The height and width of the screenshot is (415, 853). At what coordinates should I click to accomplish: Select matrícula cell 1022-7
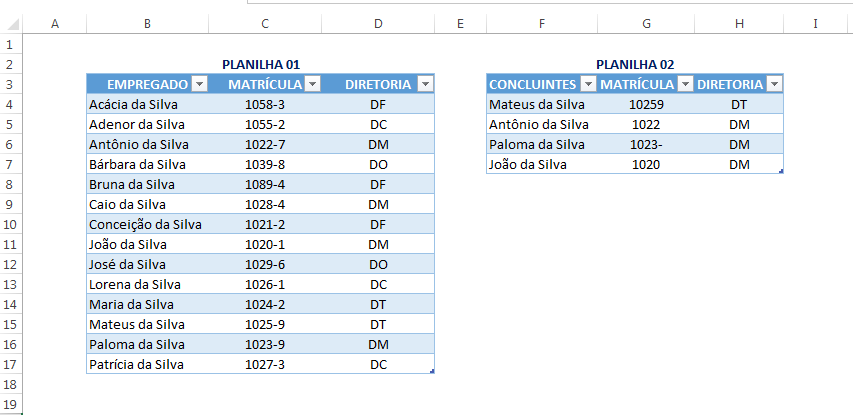click(x=265, y=145)
